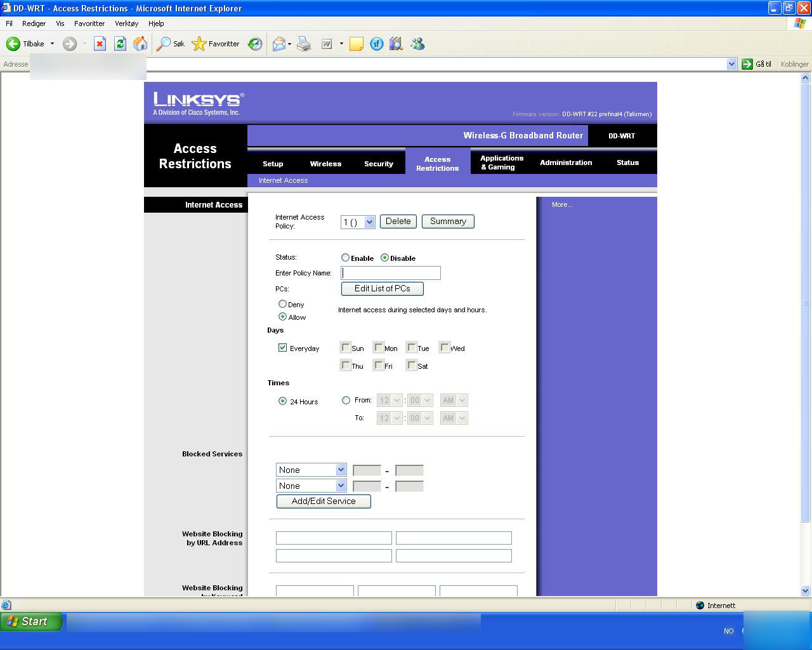The height and width of the screenshot is (650, 812).
Task: Click the green Gå til arrow icon
Action: coord(747,64)
